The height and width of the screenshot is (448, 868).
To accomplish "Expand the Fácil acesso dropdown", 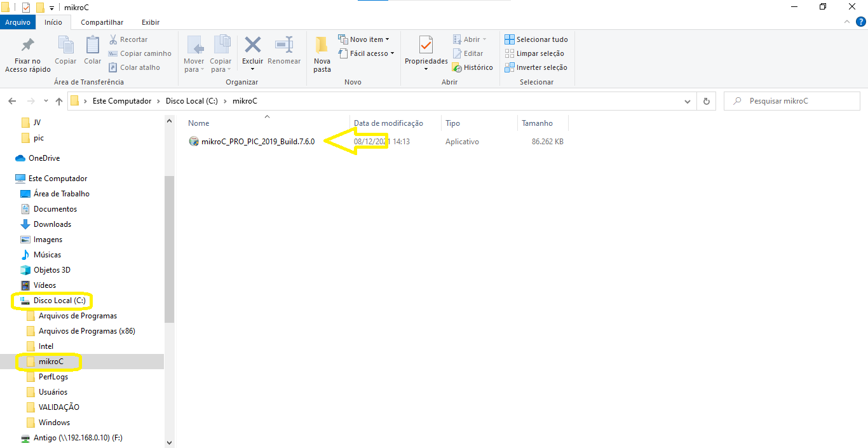I will tap(367, 53).
